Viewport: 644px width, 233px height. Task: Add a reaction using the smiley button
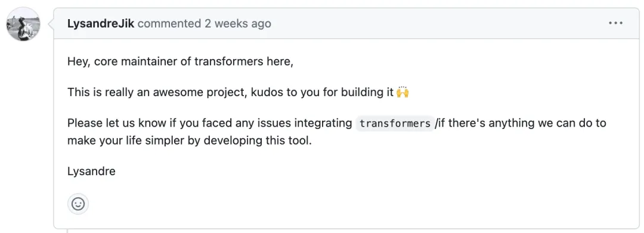point(78,204)
